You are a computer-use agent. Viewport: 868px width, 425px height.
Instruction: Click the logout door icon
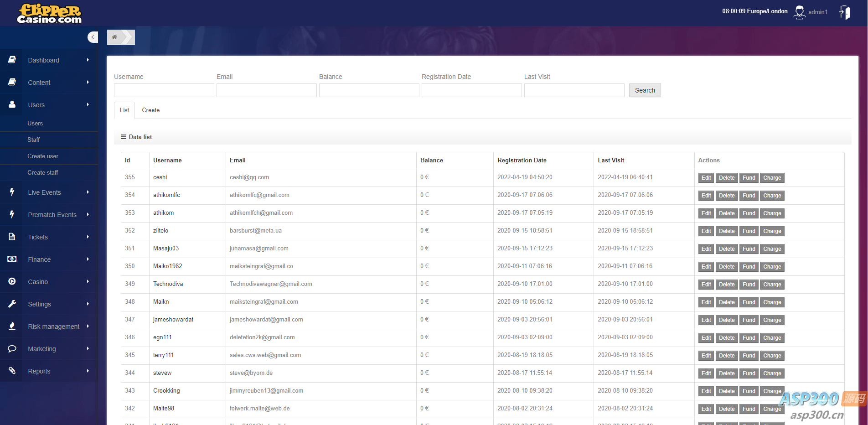click(844, 12)
